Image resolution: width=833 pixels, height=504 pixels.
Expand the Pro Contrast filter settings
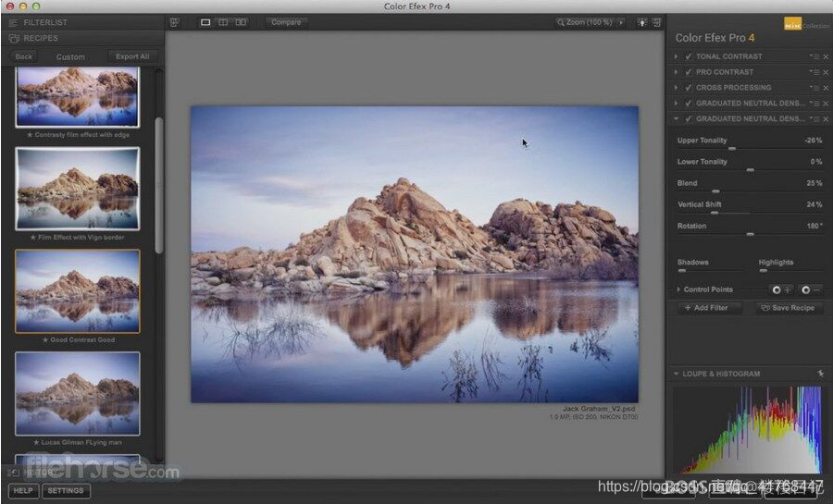point(676,71)
